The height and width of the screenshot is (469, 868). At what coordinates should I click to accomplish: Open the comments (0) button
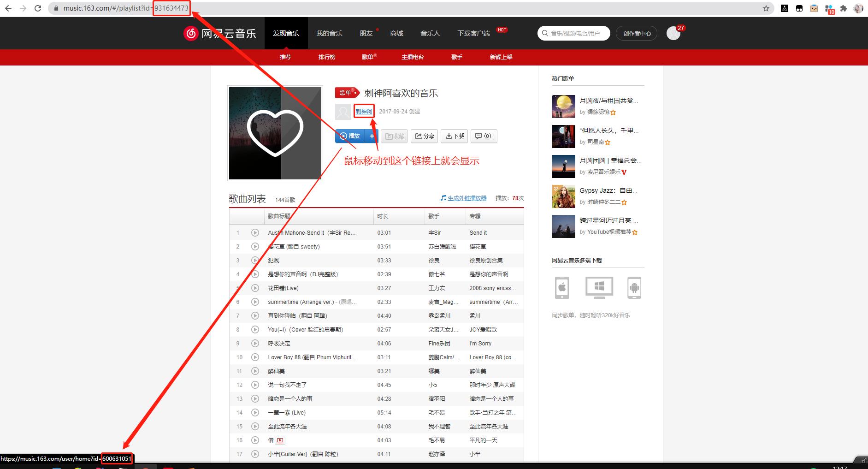484,136
